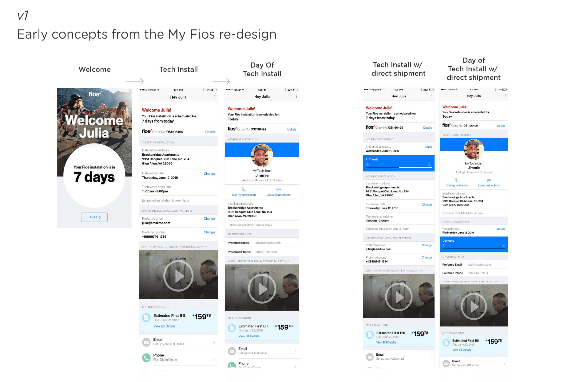588x382 pixels.
Task: Change the installation date on Tech Install screen
Action: click(209, 174)
